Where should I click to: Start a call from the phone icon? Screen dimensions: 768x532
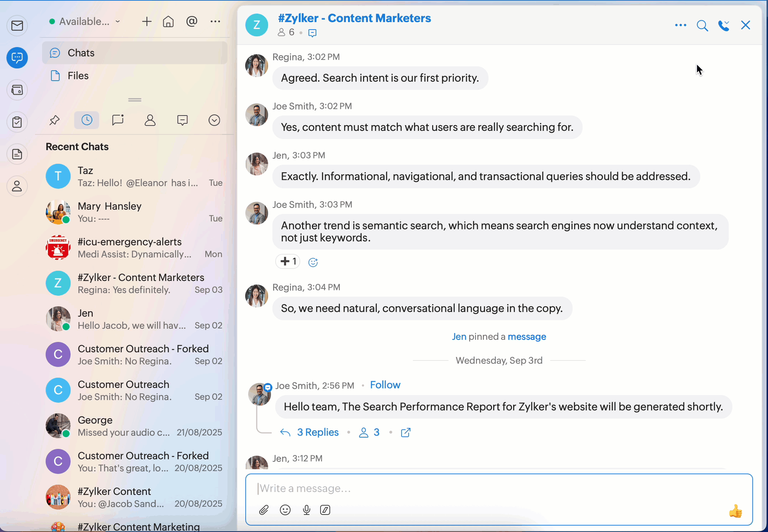tap(723, 26)
